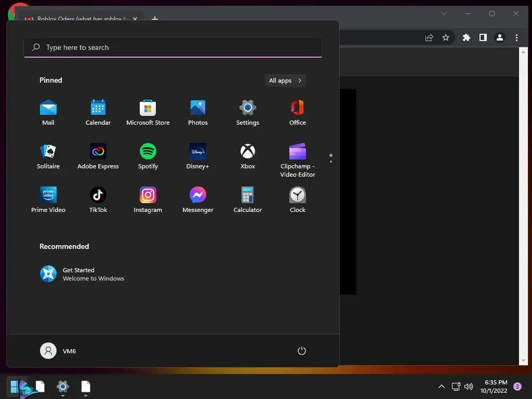Screen dimensions: 532x399
Task: Click the Windows Start button on taskbar
Action: coord(14,387)
